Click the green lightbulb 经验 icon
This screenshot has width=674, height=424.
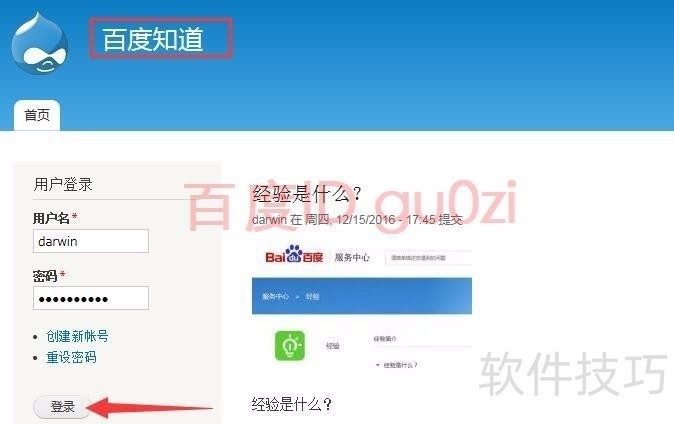click(290, 345)
